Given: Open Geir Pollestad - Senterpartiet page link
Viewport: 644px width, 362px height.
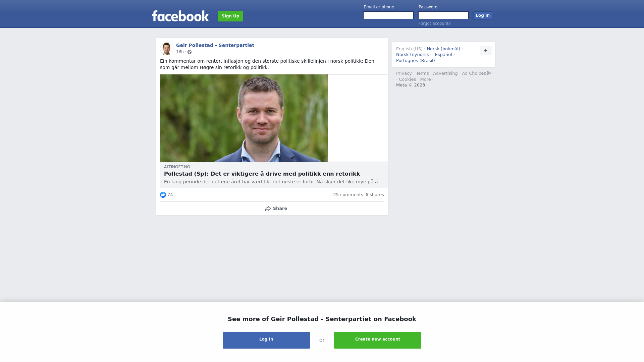Looking at the screenshot, I should [215, 45].
